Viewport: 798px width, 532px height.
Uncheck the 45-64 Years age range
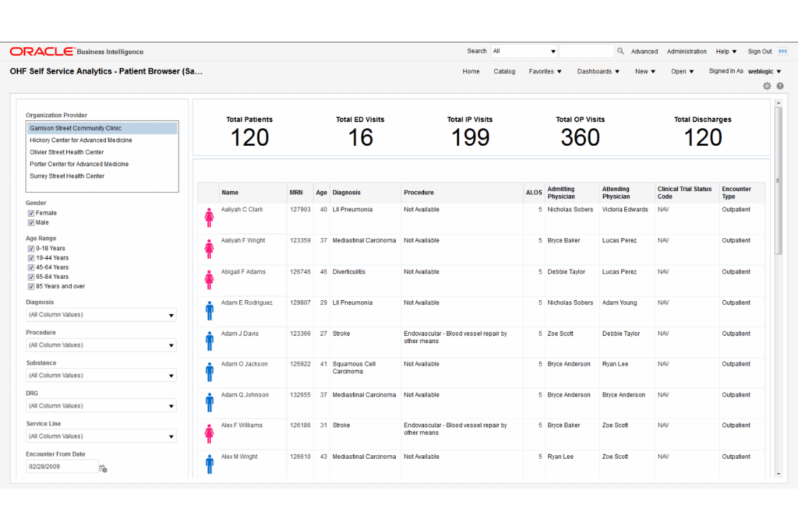pyautogui.click(x=31, y=267)
